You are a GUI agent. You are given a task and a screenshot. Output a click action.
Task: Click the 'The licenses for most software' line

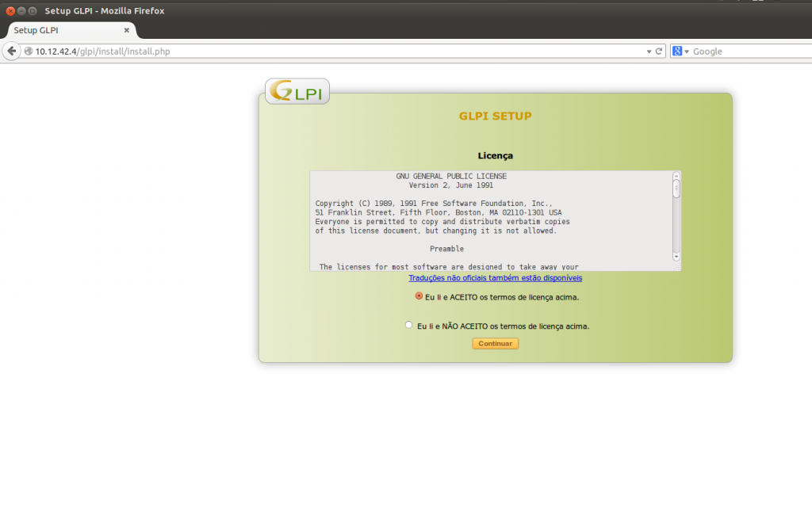point(449,267)
